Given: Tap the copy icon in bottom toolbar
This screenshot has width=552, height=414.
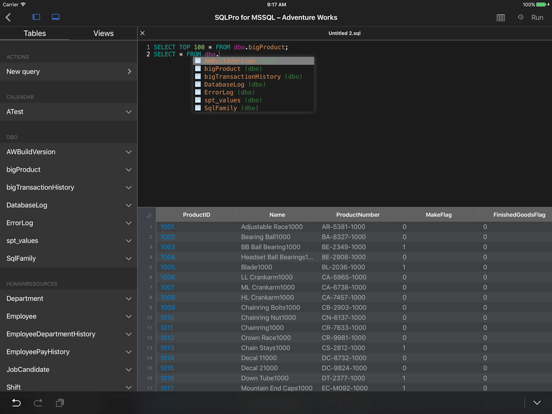Looking at the screenshot, I should (x=60, y=403).
